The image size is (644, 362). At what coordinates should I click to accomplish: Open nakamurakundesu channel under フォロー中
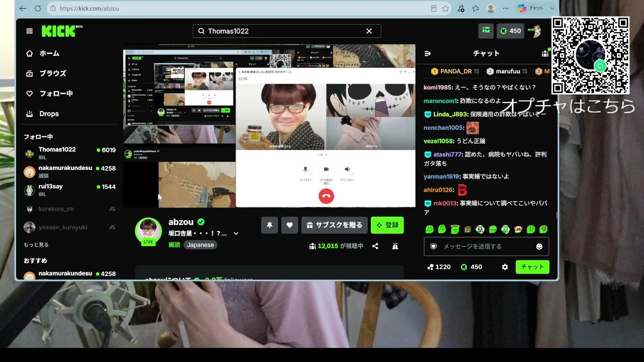coord(69,171)
